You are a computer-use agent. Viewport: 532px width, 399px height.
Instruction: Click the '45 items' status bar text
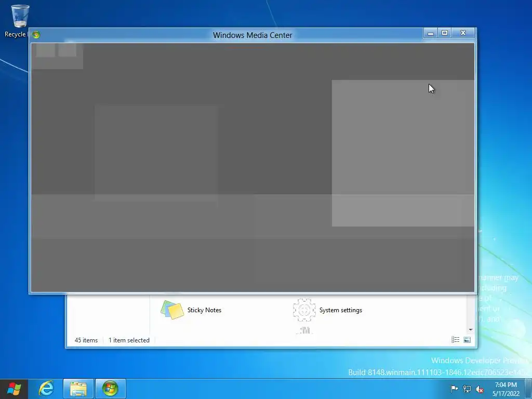click(86, 340)
